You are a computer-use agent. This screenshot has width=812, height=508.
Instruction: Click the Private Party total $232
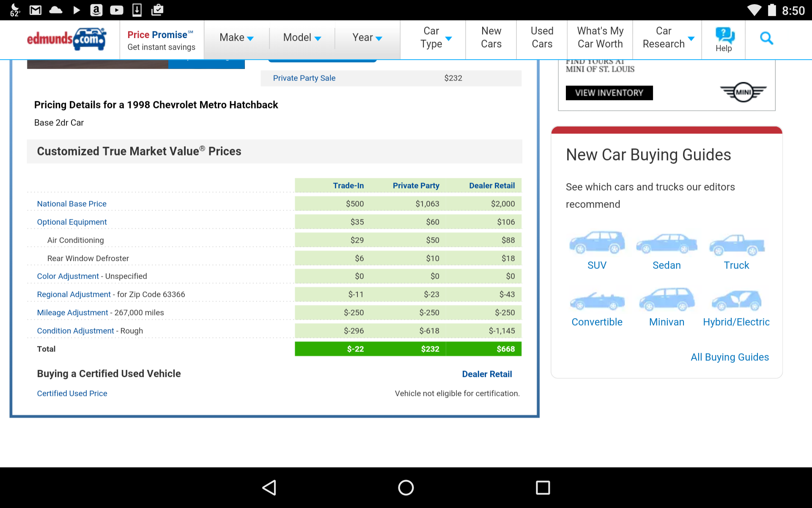(430, 349)
